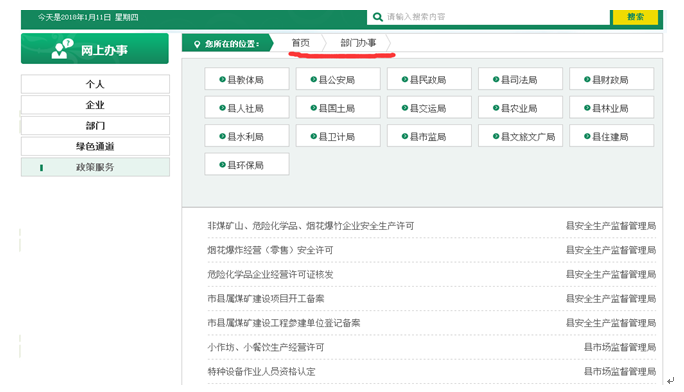Open the 特种设备作业人员资格认定 link

coord(261,372)
